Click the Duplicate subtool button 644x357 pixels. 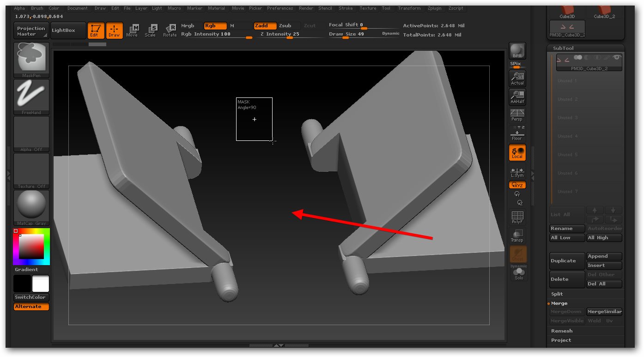pyautogui.click(x=567, y=261)
